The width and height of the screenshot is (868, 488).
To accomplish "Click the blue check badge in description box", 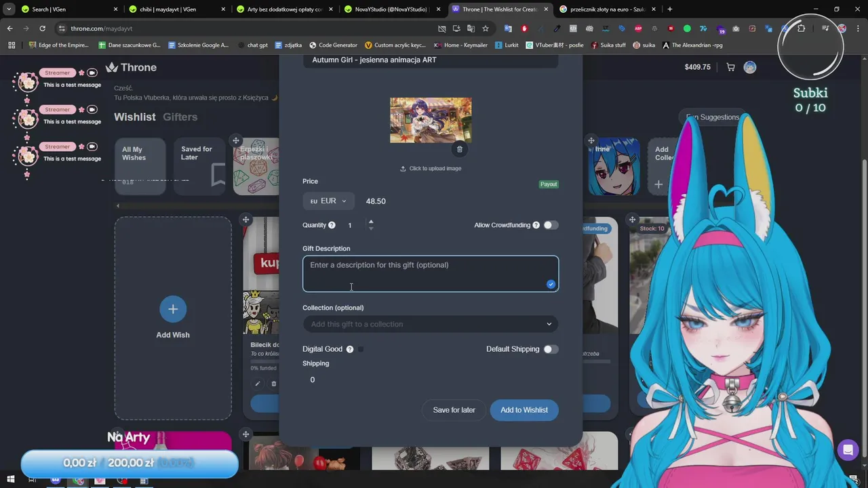I will click(x=551, y=285).
